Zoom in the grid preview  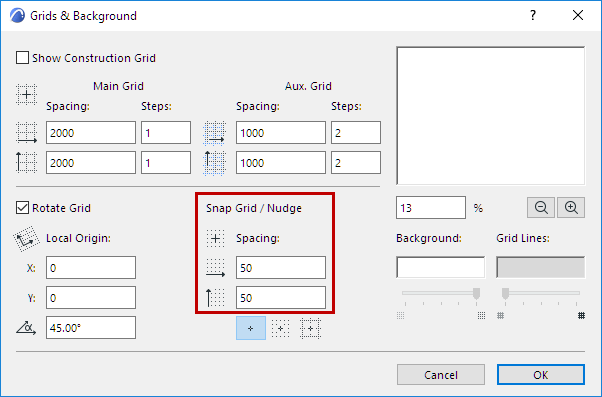click(571, 208)
